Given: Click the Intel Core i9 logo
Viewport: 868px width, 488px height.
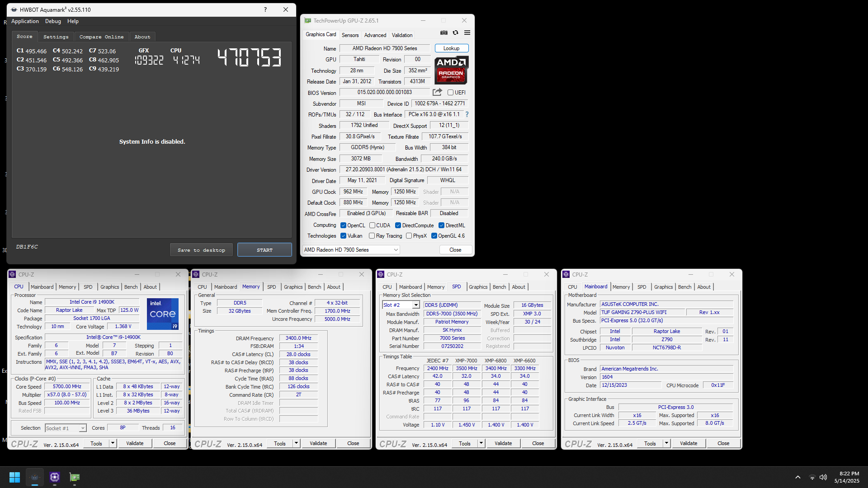Looking at the screenshot, I should pyautogui.click(x=163, y=314).
